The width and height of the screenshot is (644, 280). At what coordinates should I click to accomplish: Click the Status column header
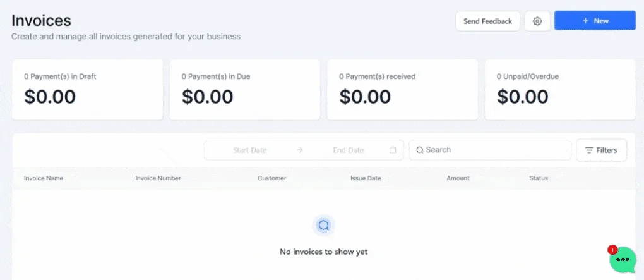point(539,178)
